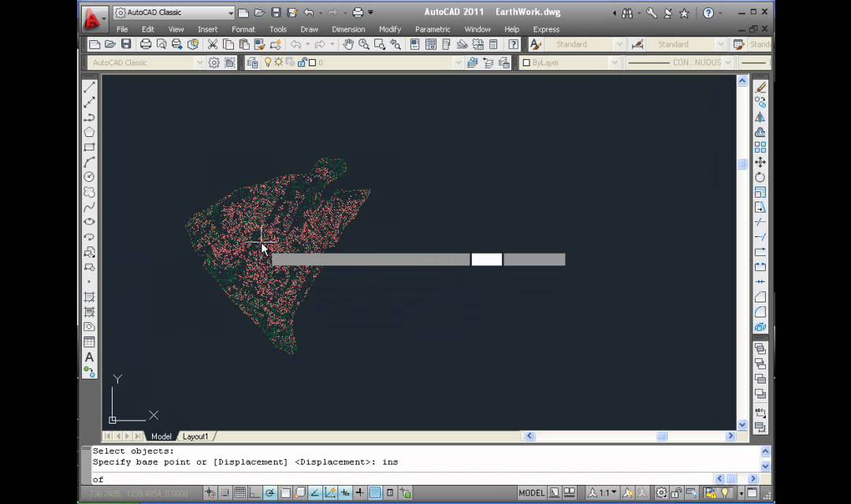Open the Standard text style dropdown
This screenshot has width=851, height=504.
click(619, 44)
